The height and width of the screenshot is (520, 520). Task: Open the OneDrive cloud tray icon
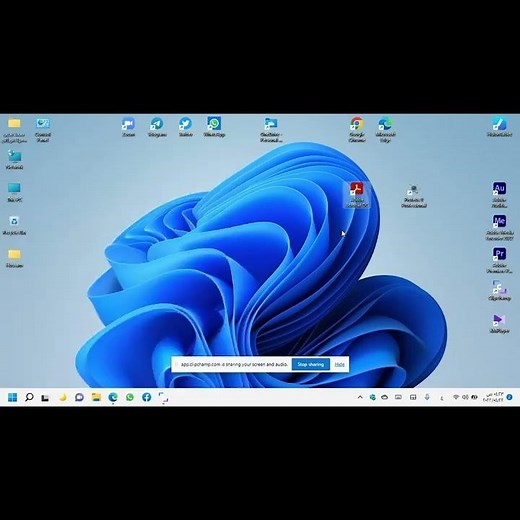(384, 397)
